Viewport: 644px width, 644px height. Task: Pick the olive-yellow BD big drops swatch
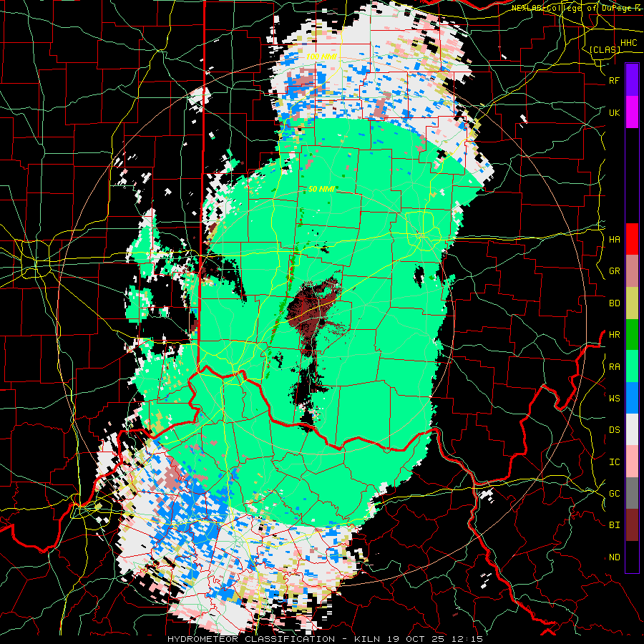[x=632, y=303]
